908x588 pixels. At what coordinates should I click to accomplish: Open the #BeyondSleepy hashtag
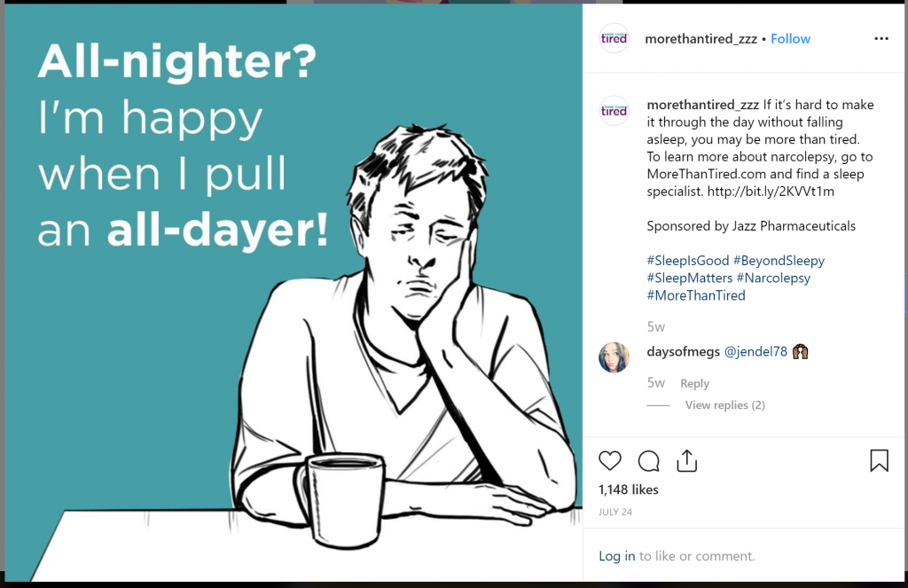779,261
